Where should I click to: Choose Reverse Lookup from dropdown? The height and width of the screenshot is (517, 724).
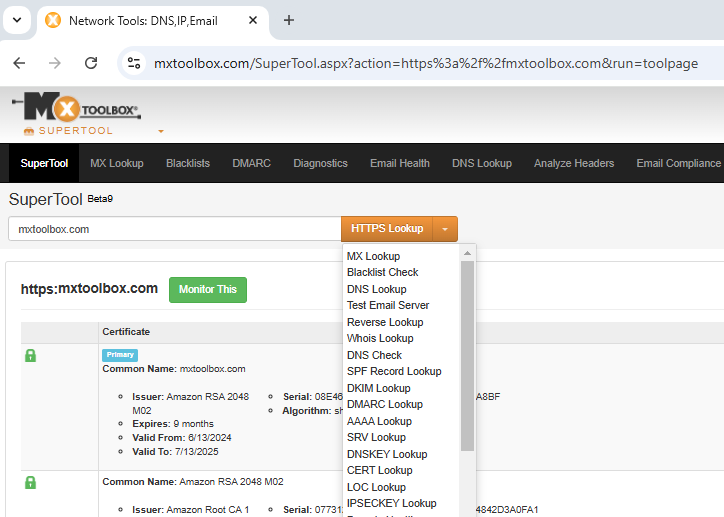[x=385, y=322]
